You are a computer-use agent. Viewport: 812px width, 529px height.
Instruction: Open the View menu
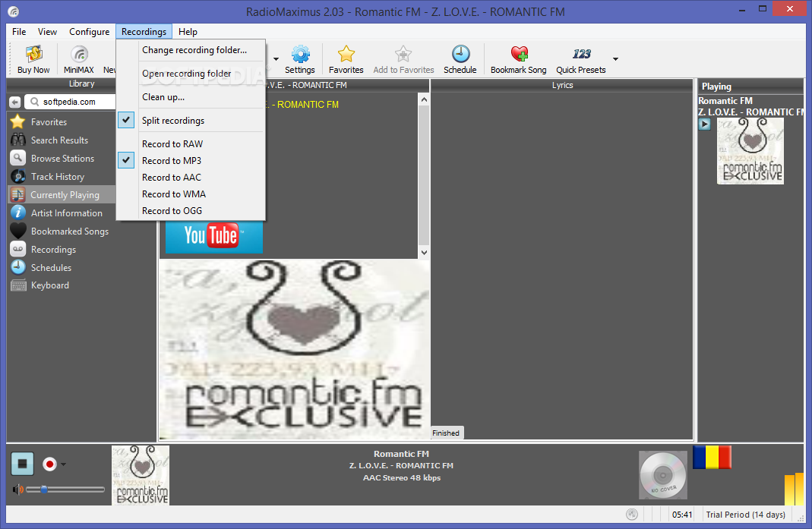[x=47, y=32]
